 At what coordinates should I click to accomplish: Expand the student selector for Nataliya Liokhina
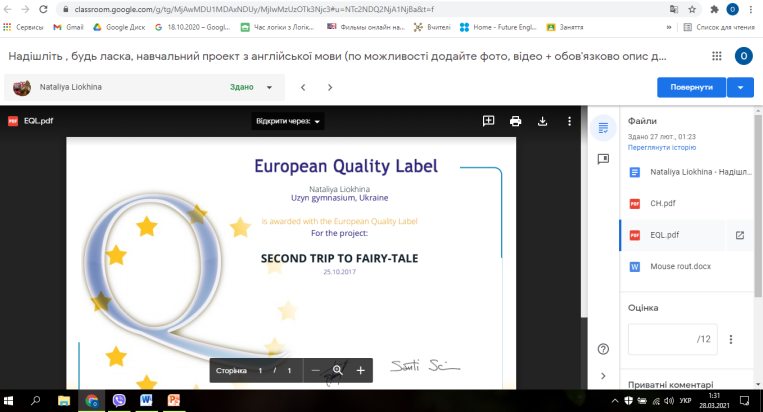pos(269,88)
